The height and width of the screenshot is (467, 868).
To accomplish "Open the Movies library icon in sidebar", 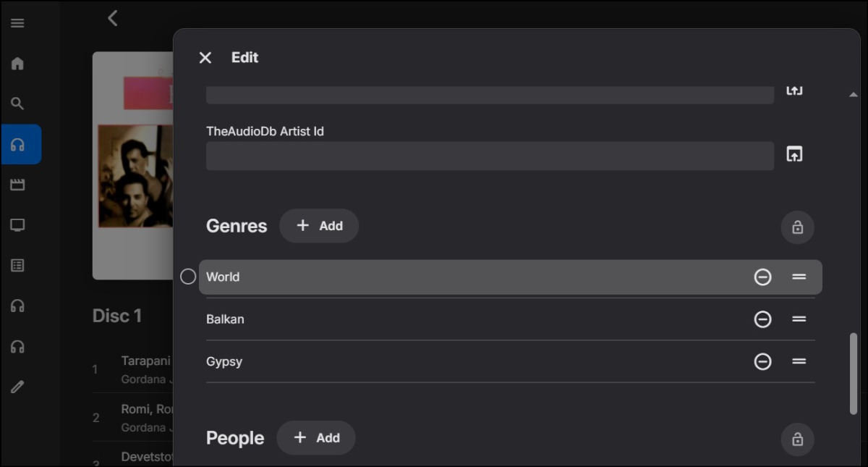I will (17, 185).
